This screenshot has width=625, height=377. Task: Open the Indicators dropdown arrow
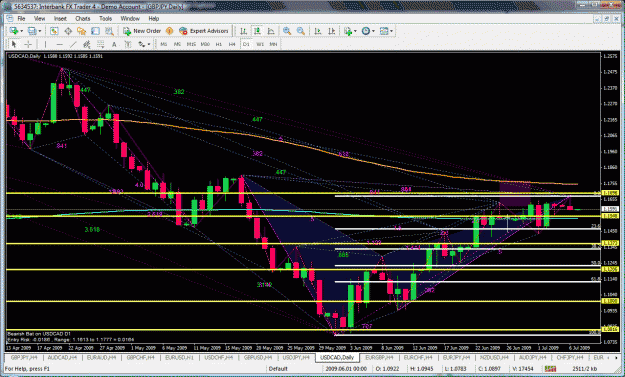(x=355, y=31)
